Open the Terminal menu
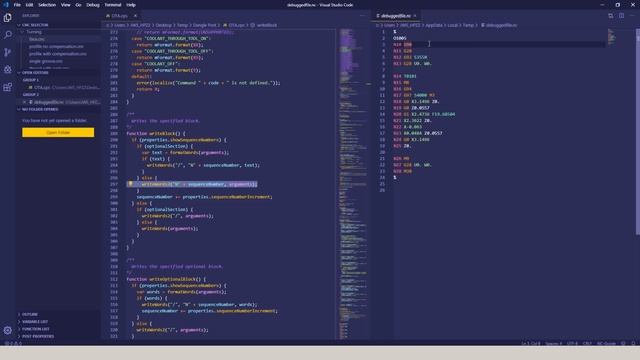This screenshot has width=640, height=360. pos(113,5)
